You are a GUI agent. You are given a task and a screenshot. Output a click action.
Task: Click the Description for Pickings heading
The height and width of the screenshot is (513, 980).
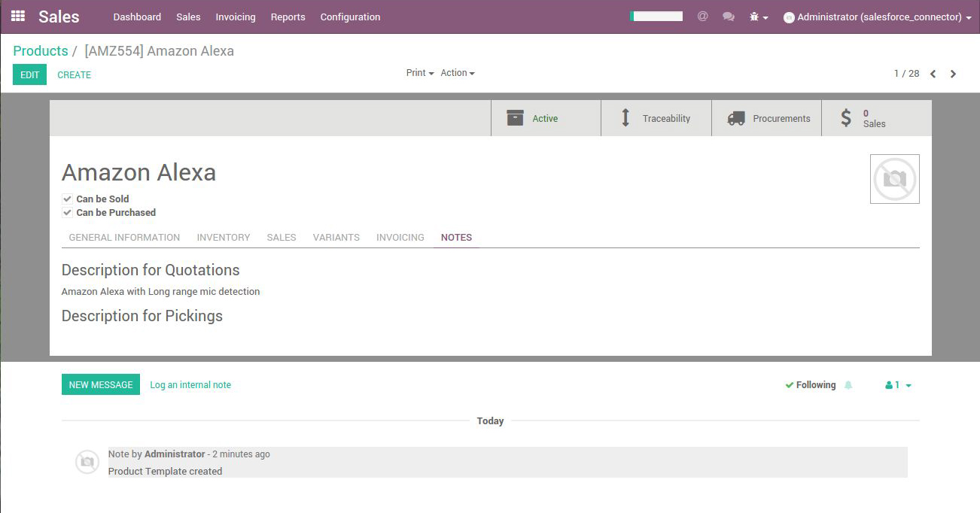[x=142, y=316]
